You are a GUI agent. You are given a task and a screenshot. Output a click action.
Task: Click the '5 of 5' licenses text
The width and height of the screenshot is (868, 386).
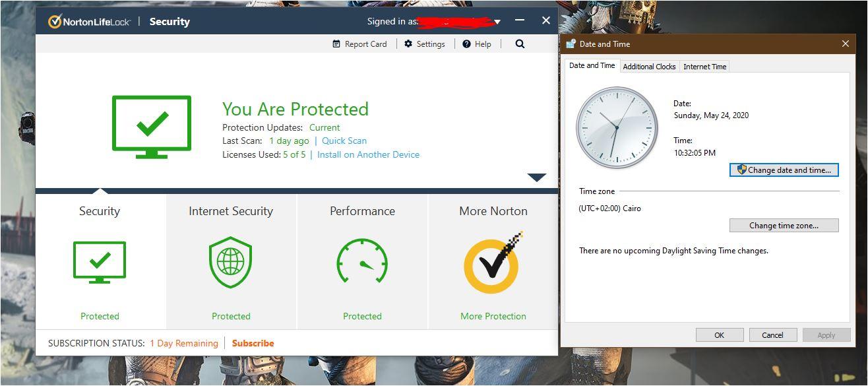[294, 154]
